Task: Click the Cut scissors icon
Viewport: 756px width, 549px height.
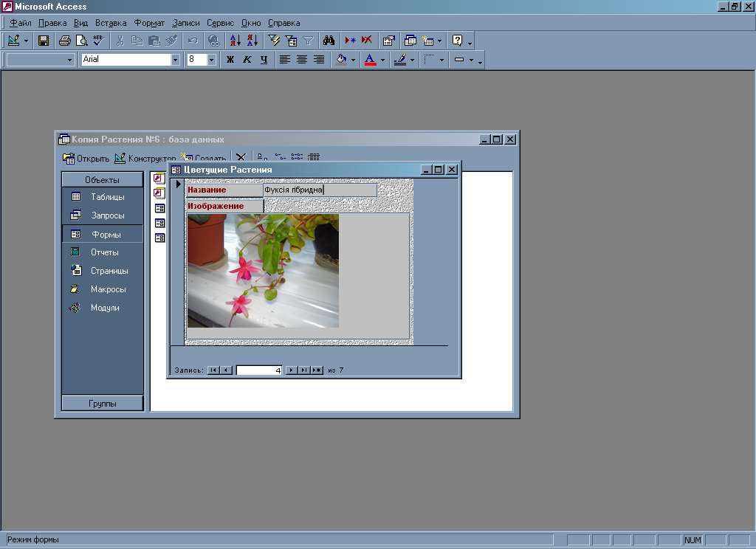Action: point(120,41)
